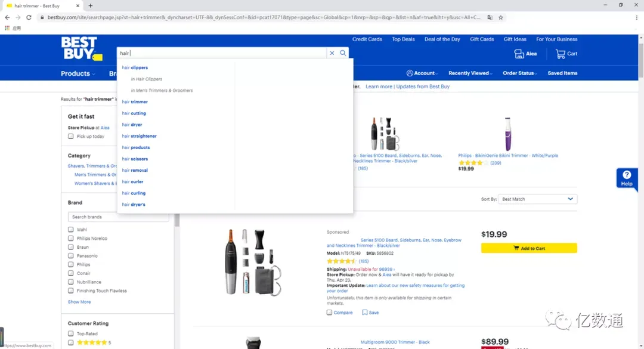
Task: Click Show More brands link
Action: (x=79, y=302)
